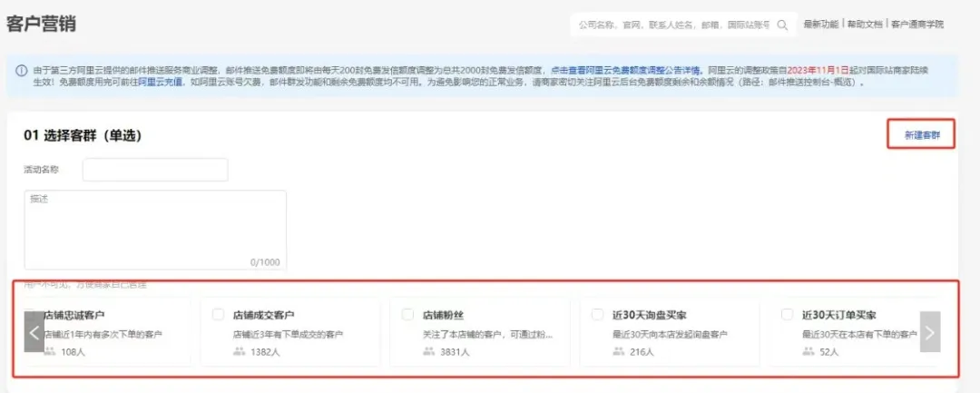Click the magnifier search icon
The width and height of the screenshot is (980, 393).
pyautogui.click(x=782, y=25)
